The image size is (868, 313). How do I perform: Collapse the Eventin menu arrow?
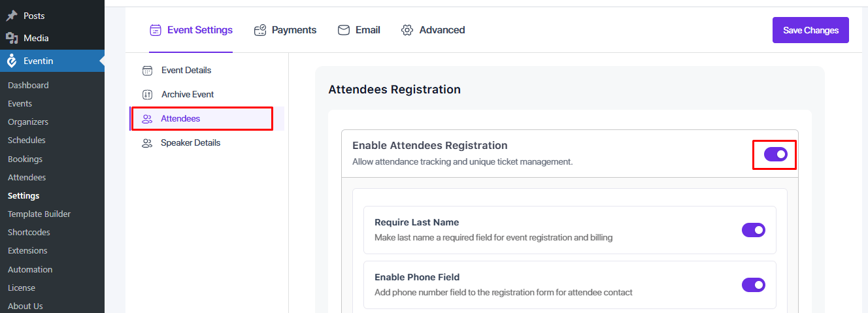pyautogui.click(x=101, y=61)
